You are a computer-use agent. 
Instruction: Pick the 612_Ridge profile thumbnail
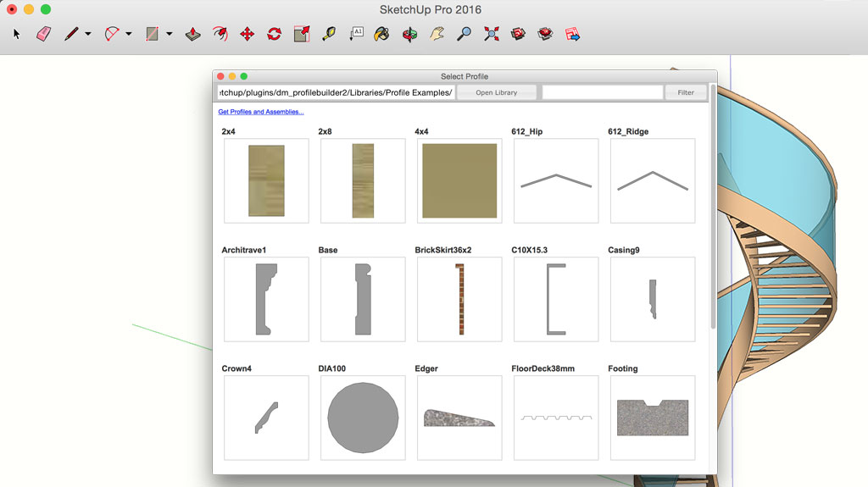coord(653,181)
